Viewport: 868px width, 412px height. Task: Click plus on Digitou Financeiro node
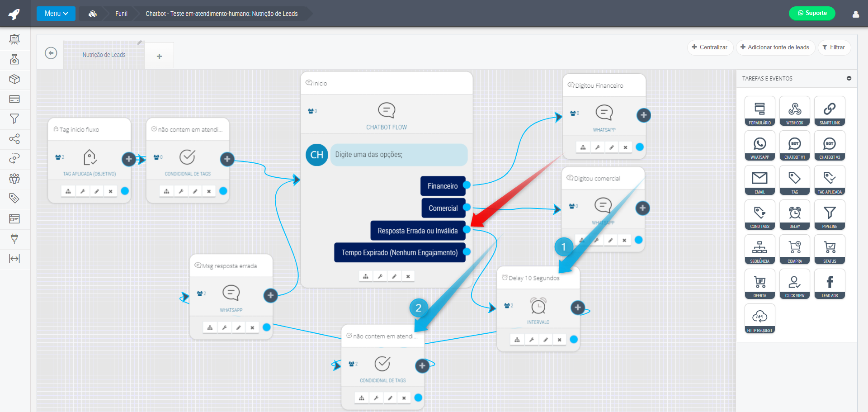pos(643,115)
